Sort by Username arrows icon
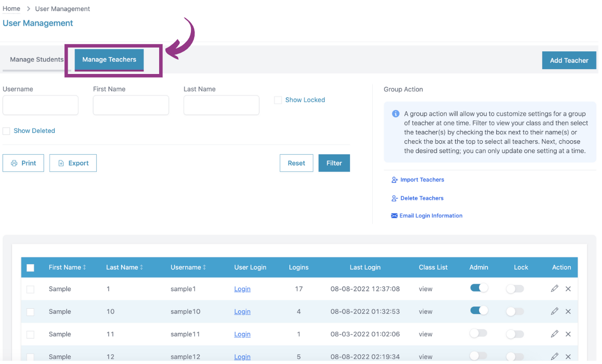The height and width of the screenshot is (364, 602). (x=204, y=267)
